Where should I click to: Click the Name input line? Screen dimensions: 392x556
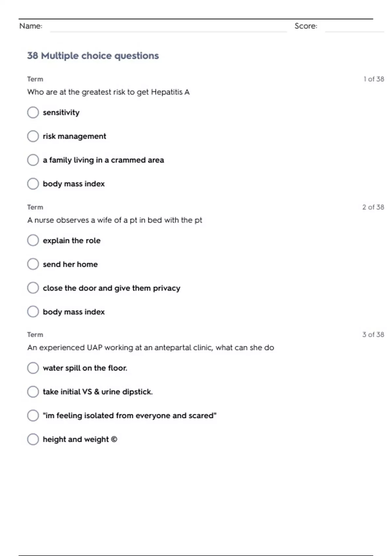pyautogui.click(x=168, y=27)
